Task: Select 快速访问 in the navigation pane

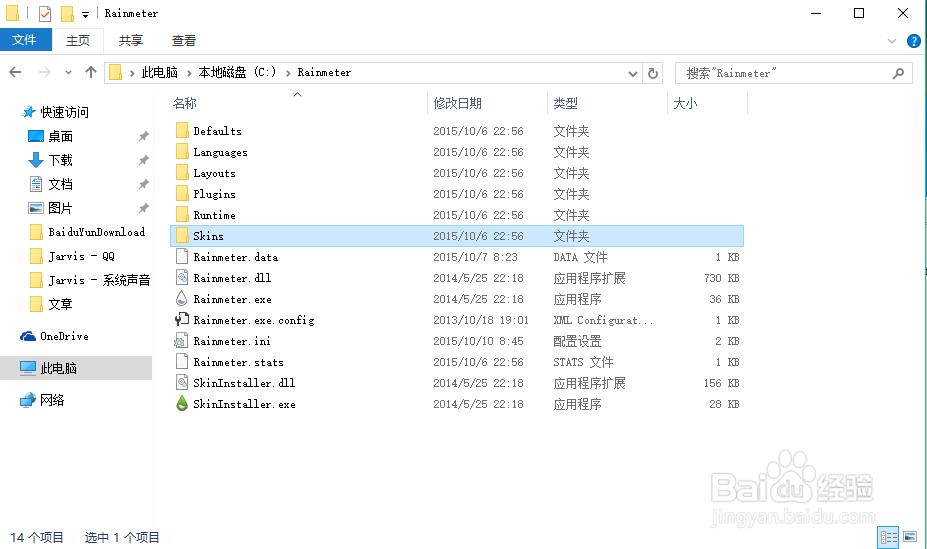Action: click(x=64, y=112)
